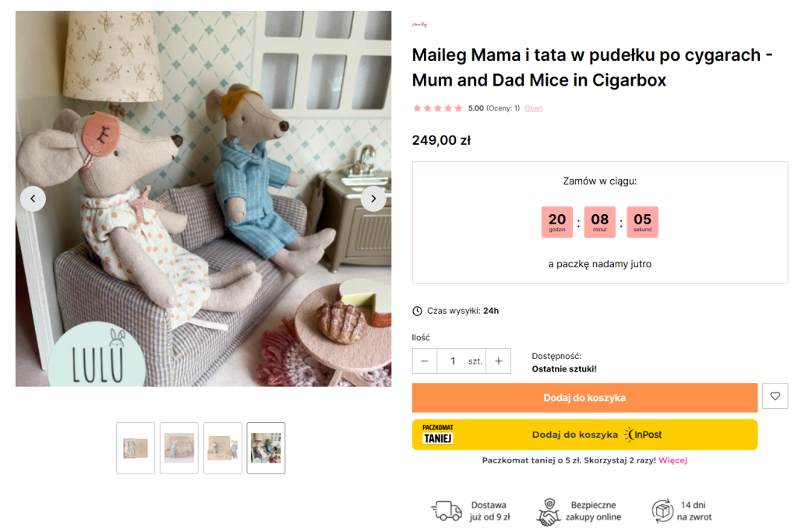Select the fourth product thumbnail
The image size is (798, 532).
(267, 448)
